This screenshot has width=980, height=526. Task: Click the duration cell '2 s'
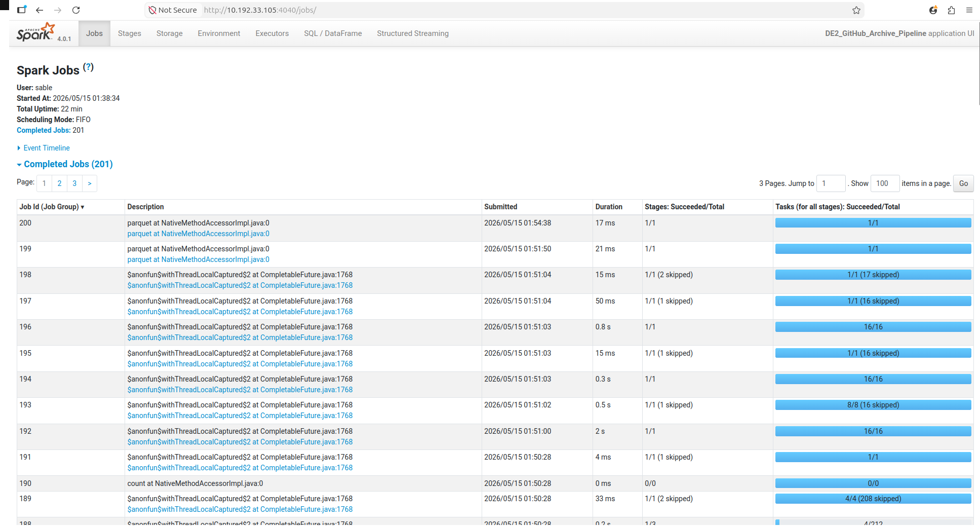[x=600, y=431]
